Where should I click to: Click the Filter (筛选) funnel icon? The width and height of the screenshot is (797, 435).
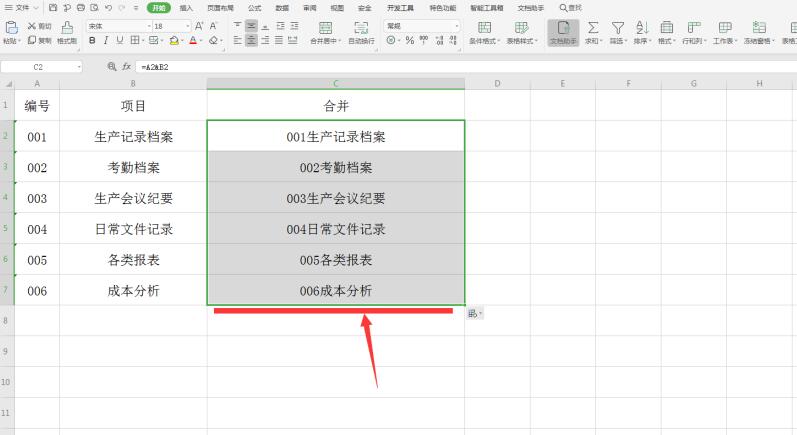click(618, 27)
